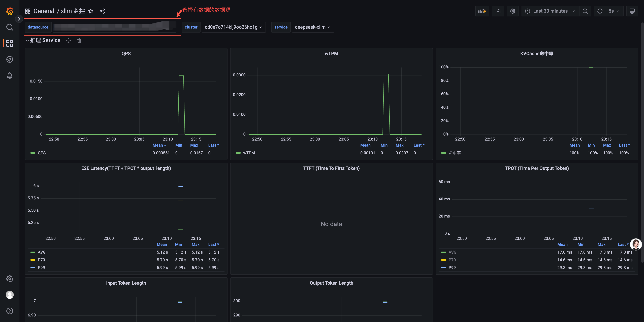Click the Grafana home logo
Image resolution: width=644 pixels, height=322 pixels.
(10, 11)
